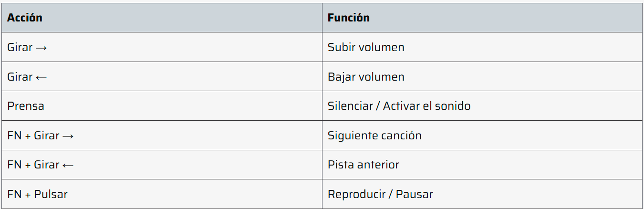Image resolution: width=644 pixels, height=209 pixels.
Task: Select the 'FN + Girar ←' cell
Action: [x=162, y=165]
